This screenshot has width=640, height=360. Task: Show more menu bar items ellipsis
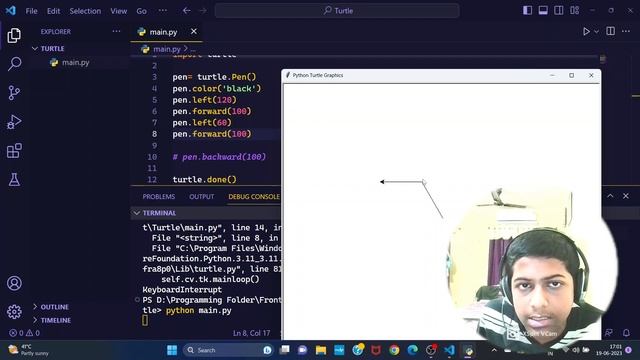tap(162, 11)
